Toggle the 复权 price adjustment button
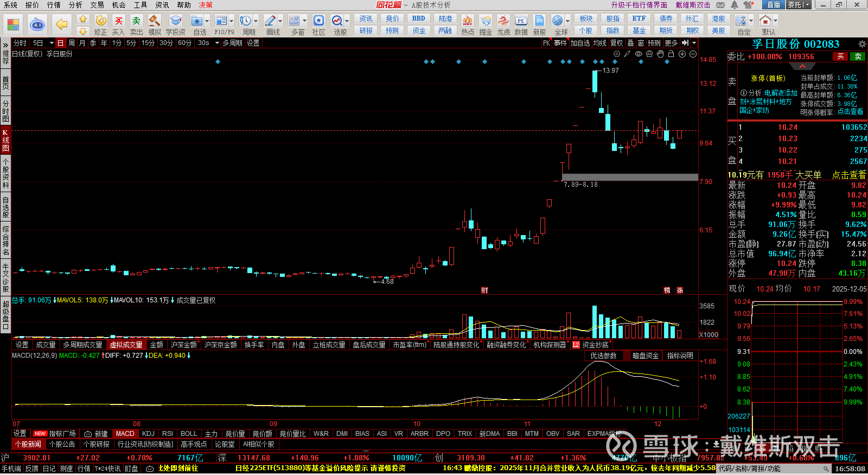The height and width of the screenshot is (475, 868). pos(617,43)
